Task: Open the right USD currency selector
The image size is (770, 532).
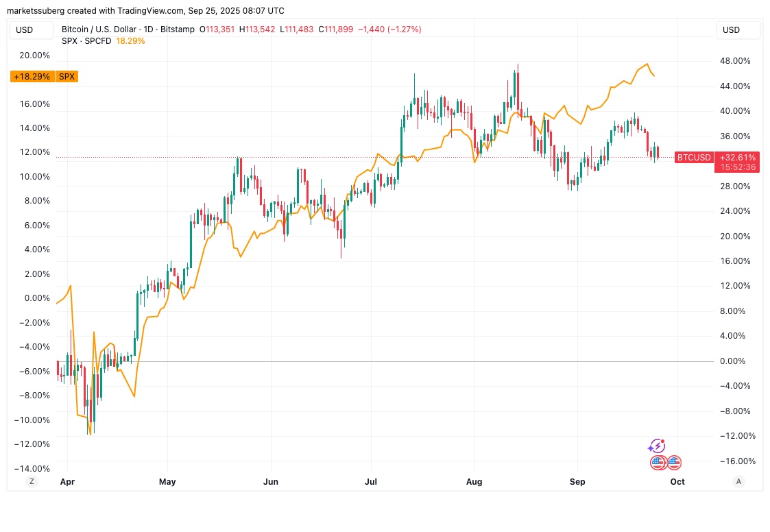Action: point(738,30)
